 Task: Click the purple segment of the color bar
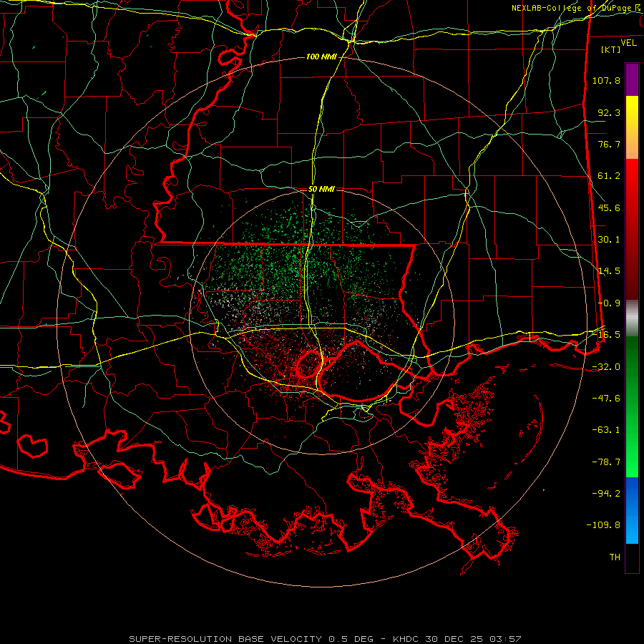coord(632,79)
